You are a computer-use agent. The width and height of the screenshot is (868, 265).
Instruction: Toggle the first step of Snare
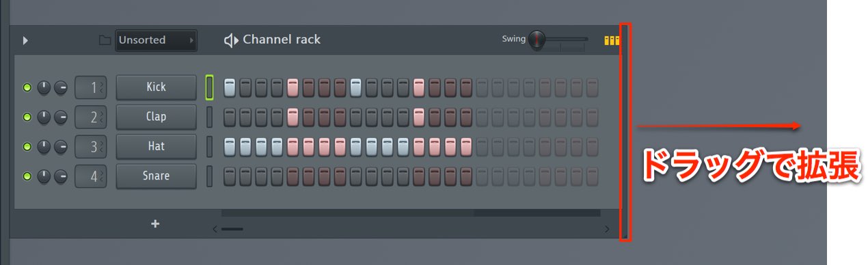point(230,176)
